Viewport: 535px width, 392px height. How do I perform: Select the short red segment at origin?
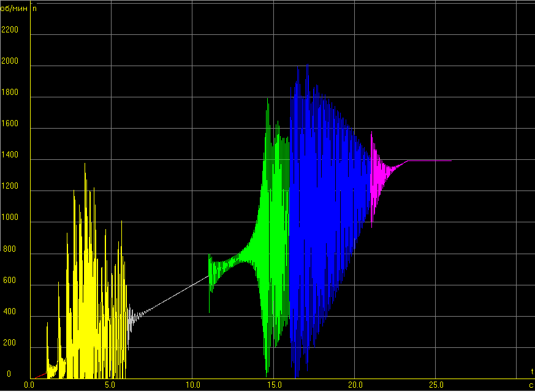(x=40, y=376)
